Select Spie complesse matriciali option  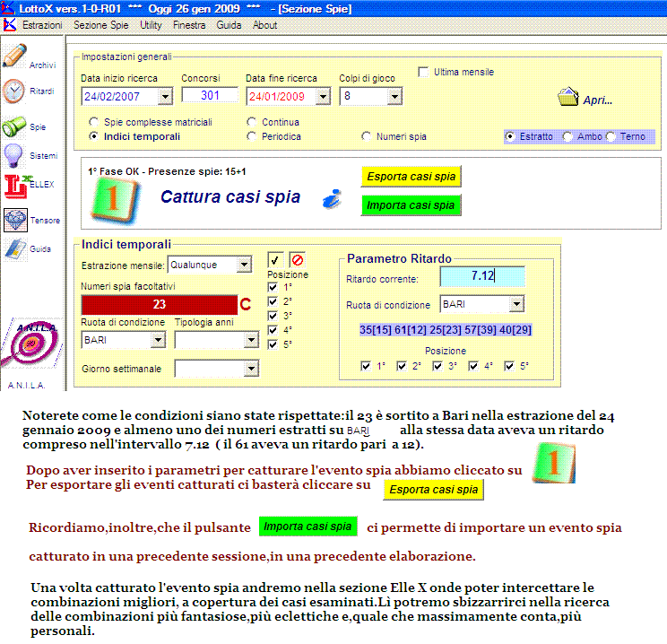click(x=93, y=122)
